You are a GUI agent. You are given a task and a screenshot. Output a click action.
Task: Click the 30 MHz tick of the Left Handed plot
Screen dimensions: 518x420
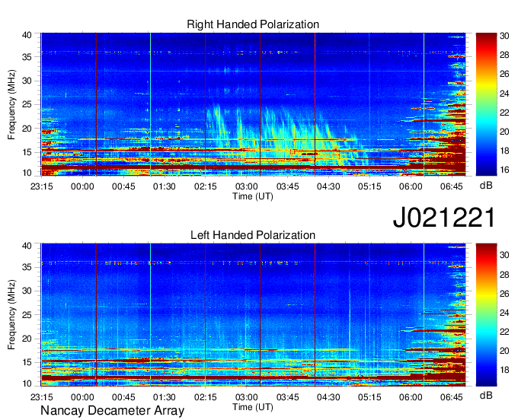27,291
